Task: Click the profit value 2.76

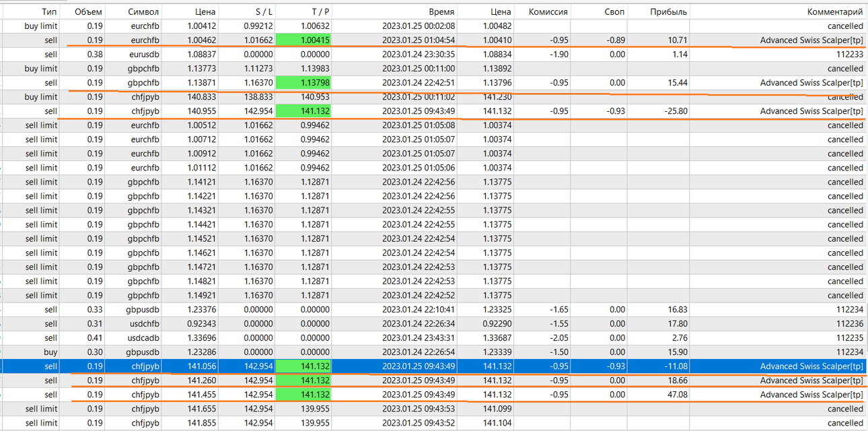Action: point(680,338)
